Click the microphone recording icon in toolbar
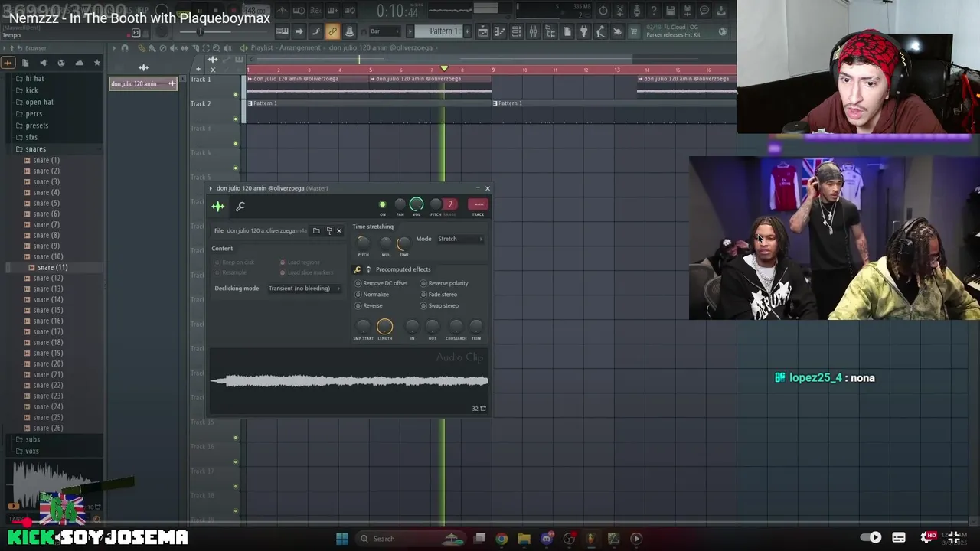This screenshot has width=980, height=551. point(637,10)
